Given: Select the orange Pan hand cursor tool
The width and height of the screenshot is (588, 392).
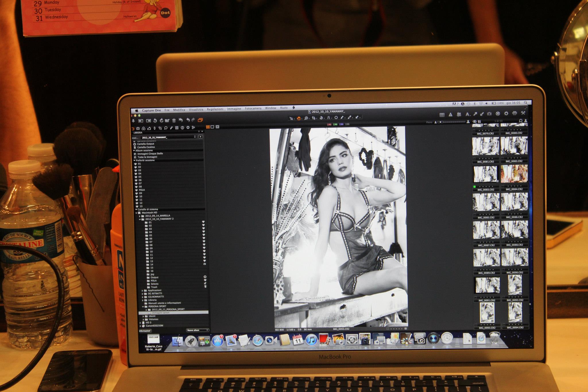Looking at the screenshot, I should click(x=299, y=118).
